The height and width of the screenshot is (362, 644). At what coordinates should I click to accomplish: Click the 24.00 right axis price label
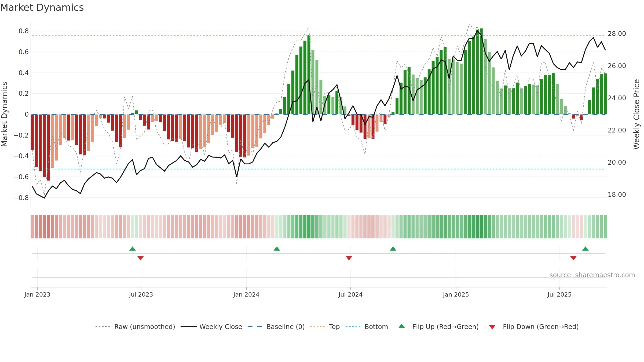(617, 98)
